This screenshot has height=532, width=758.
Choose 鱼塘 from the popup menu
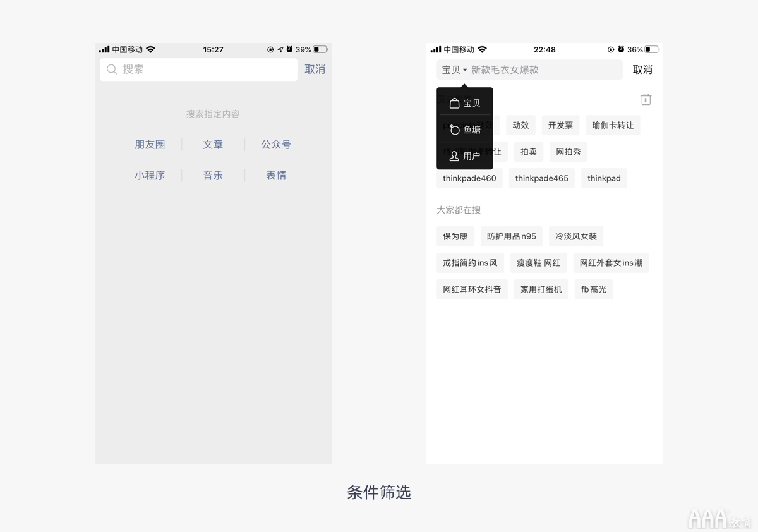click(x=465, y=130)
